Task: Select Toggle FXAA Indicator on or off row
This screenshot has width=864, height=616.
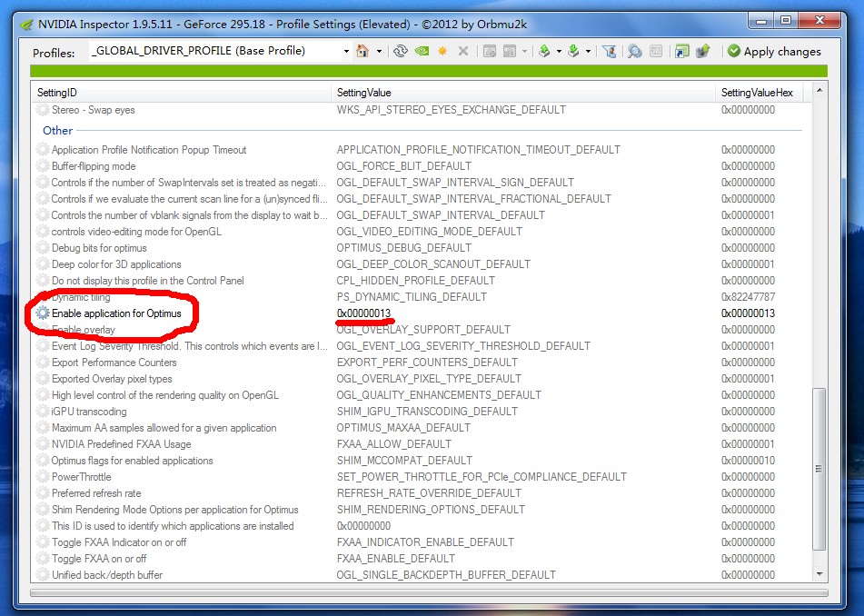Action: [x=422, y=542]
